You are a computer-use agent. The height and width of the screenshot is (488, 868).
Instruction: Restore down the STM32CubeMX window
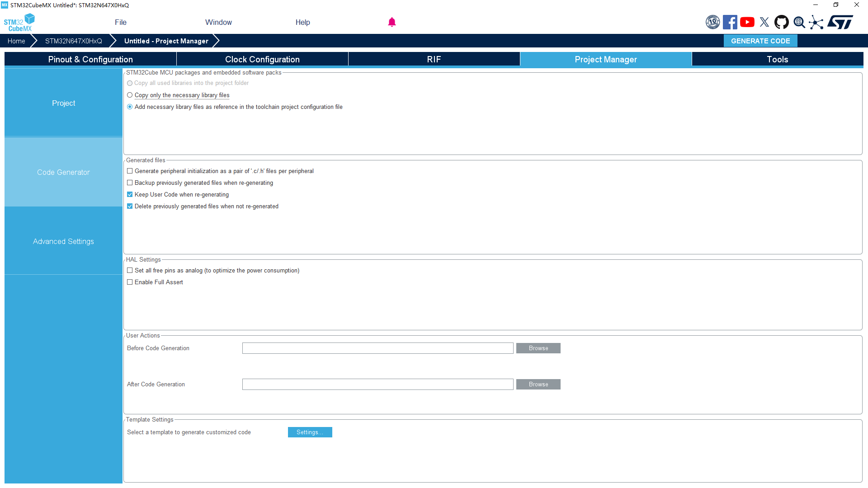pyautogui.click(x=836, y=5)
